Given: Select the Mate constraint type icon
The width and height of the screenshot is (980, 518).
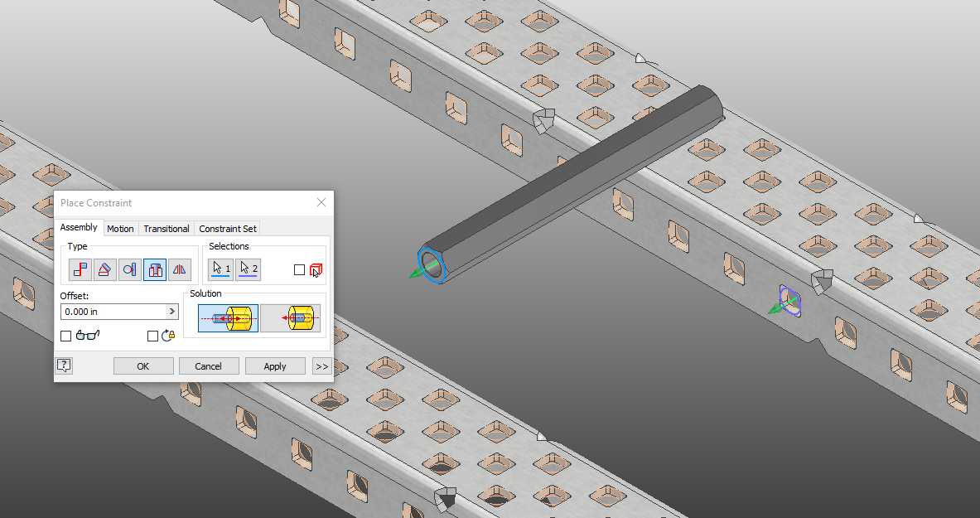Looking at the screenshot, I should pos(80,269).
